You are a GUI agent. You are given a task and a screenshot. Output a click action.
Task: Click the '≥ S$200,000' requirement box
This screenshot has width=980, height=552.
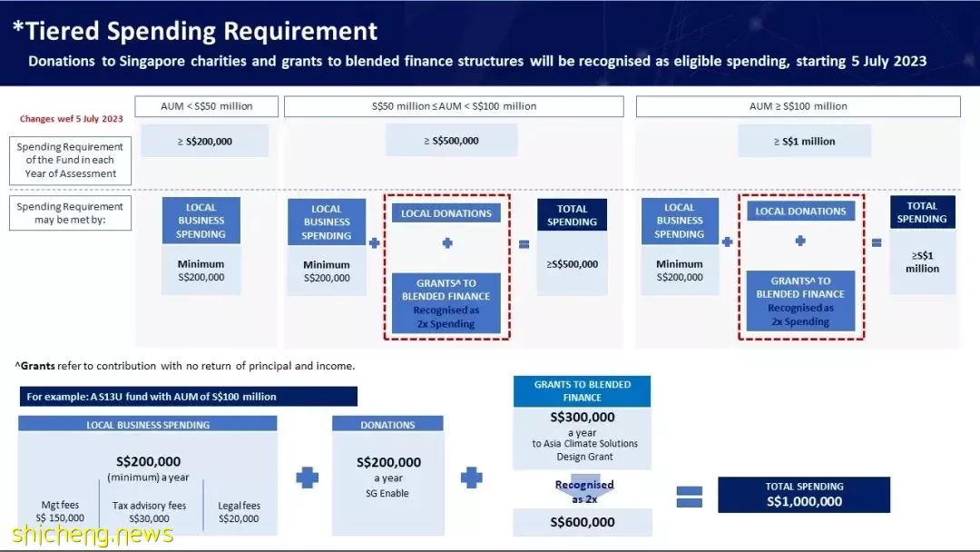205,141
